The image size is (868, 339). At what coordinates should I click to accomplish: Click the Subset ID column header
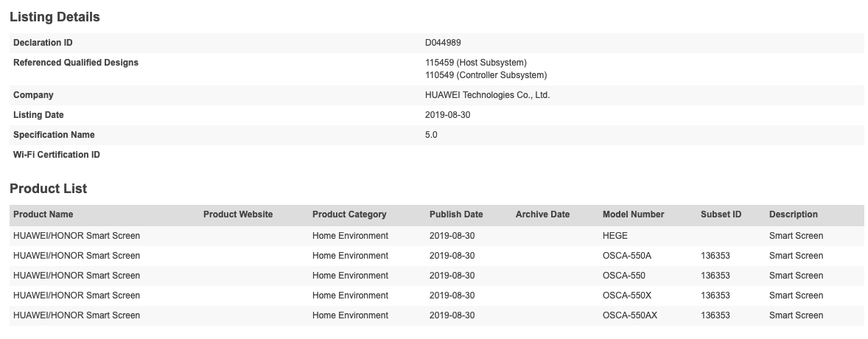pos(721,214)
